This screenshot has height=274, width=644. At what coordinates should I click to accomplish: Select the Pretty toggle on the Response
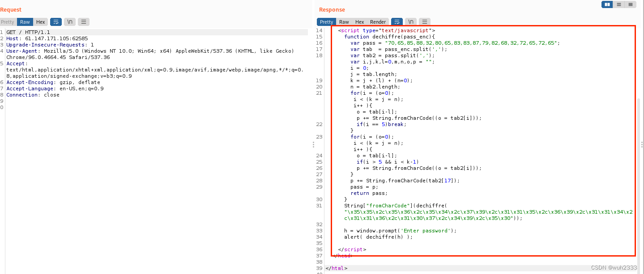[326, 21]
